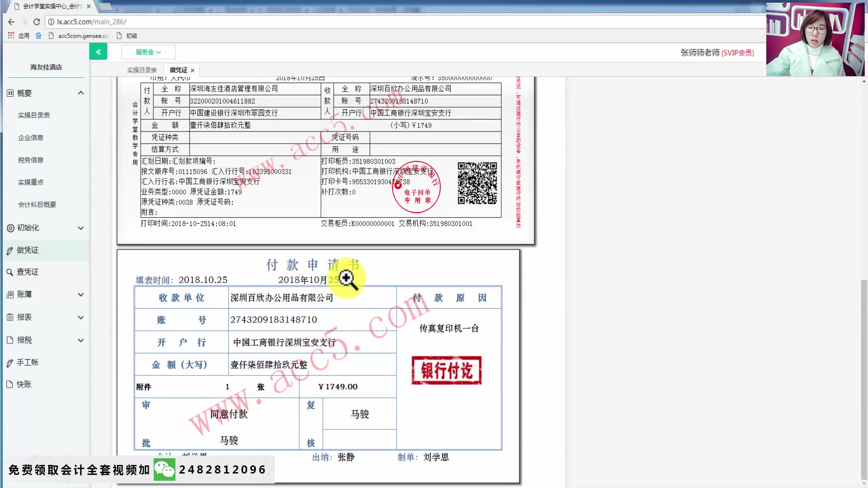Open 查凭证 voucher search from sidebar
The height and width of the screenshot is (488, 868).
pyautogui.click(x=10, y=272)
